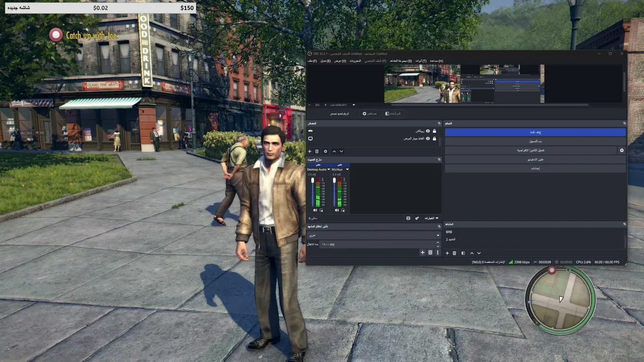Open source properties gear in Sources toolbar

[x=326, y=151]
